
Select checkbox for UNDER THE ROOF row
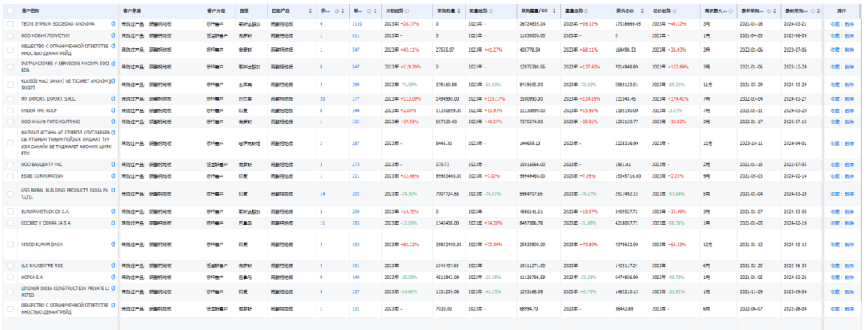point(10,110)
